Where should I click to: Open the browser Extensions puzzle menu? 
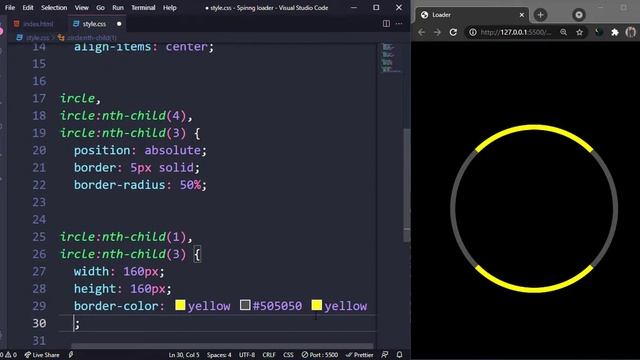pyautogui.click(x=615, y=32)
